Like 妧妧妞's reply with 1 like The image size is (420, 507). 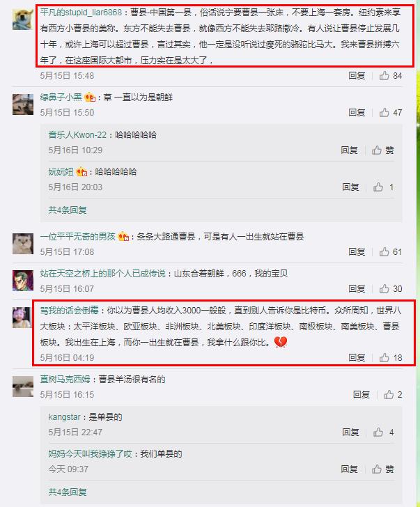(384, 187)
